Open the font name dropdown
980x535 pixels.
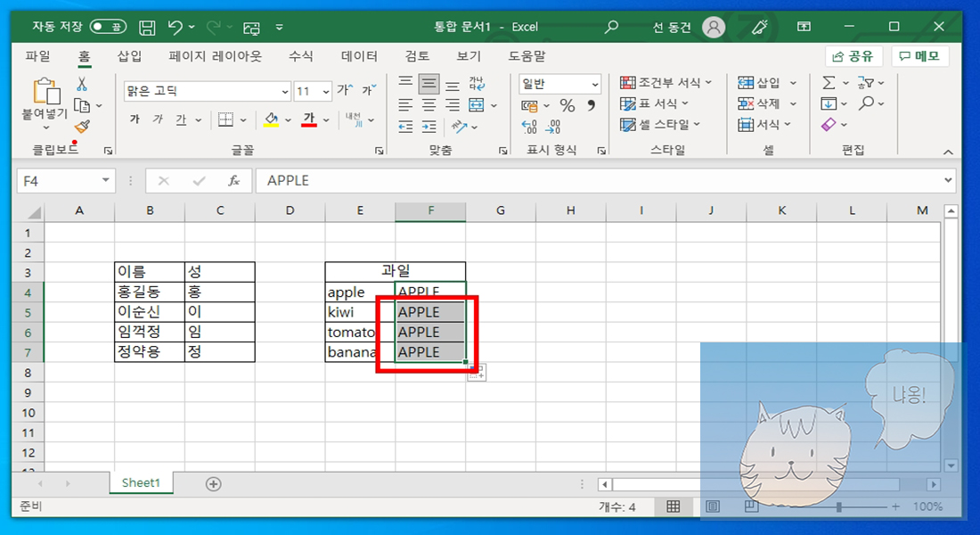[284, 91]
